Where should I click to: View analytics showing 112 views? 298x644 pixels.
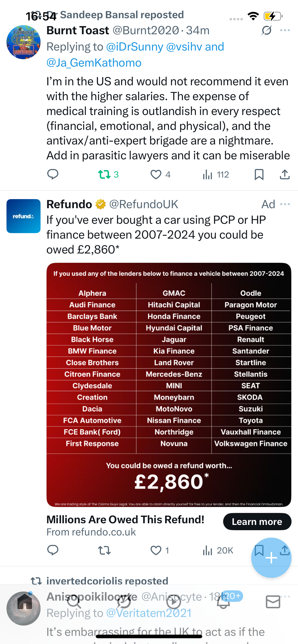pos(216,174)
